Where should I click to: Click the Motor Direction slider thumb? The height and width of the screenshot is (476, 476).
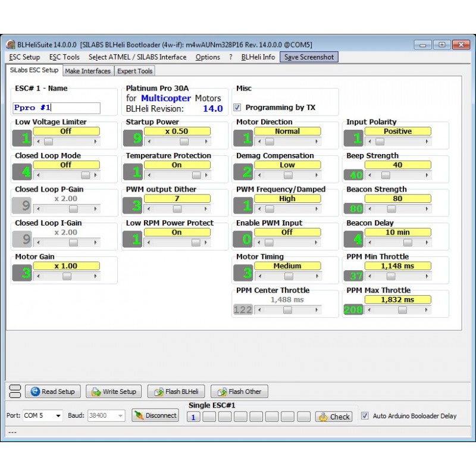[x=270, y=142]
